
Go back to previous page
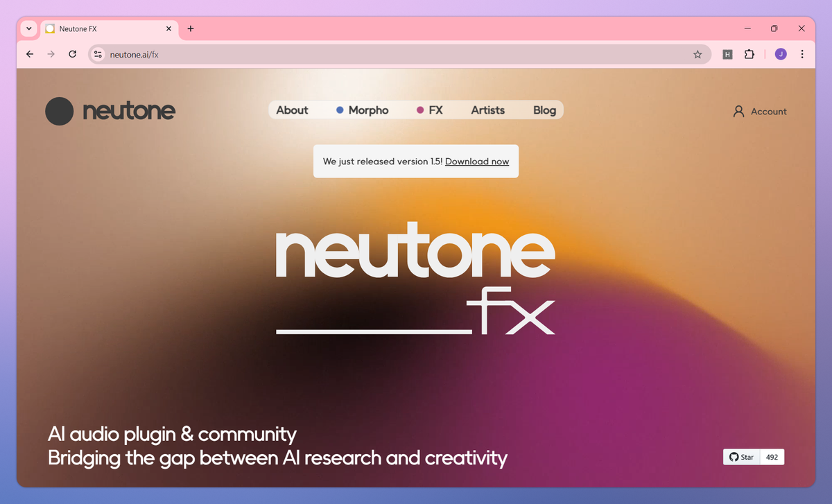pos(29,54)
